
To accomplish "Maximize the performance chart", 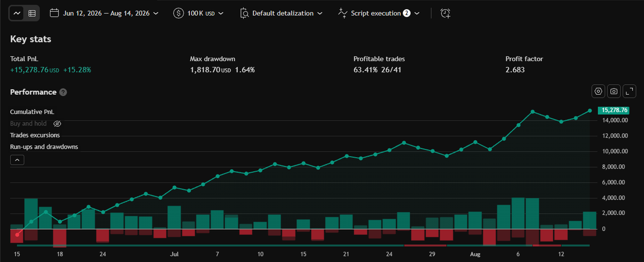I will (x=630, y=91).
